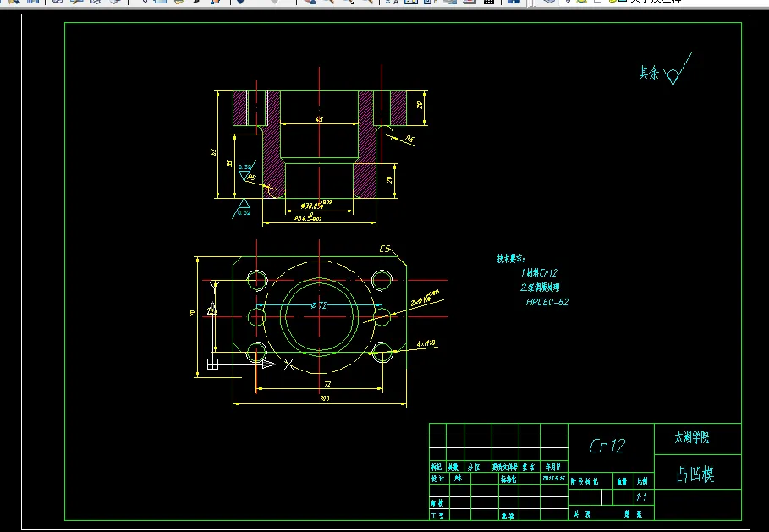Select the 100 overall width dimension

pyautogui.click(x=325, y=398)
